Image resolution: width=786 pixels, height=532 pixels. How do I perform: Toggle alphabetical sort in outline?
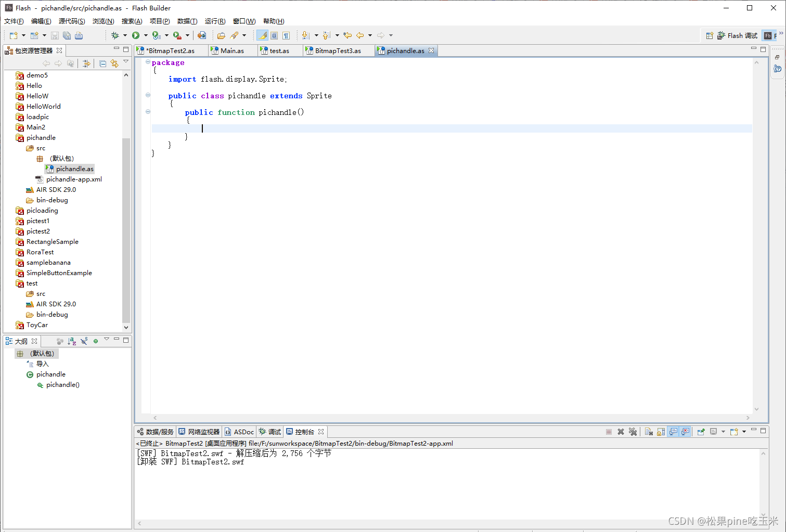point(72,341)
